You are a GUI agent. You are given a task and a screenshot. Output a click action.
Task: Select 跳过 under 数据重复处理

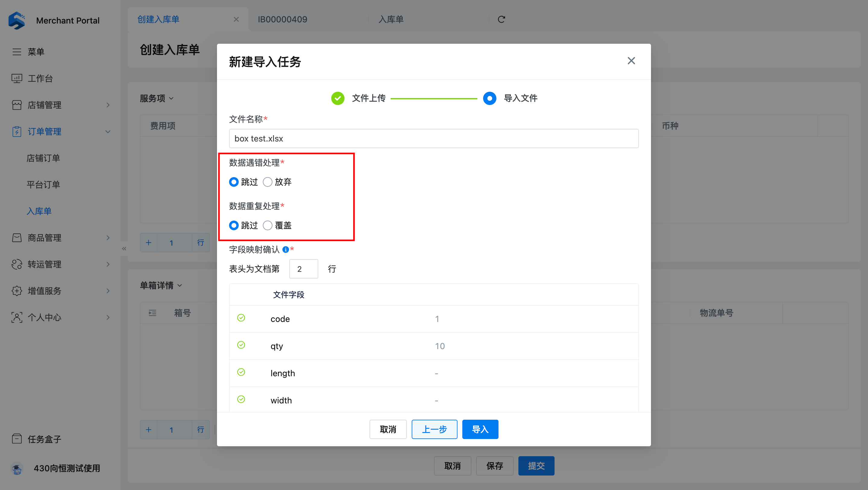(234, 225)
